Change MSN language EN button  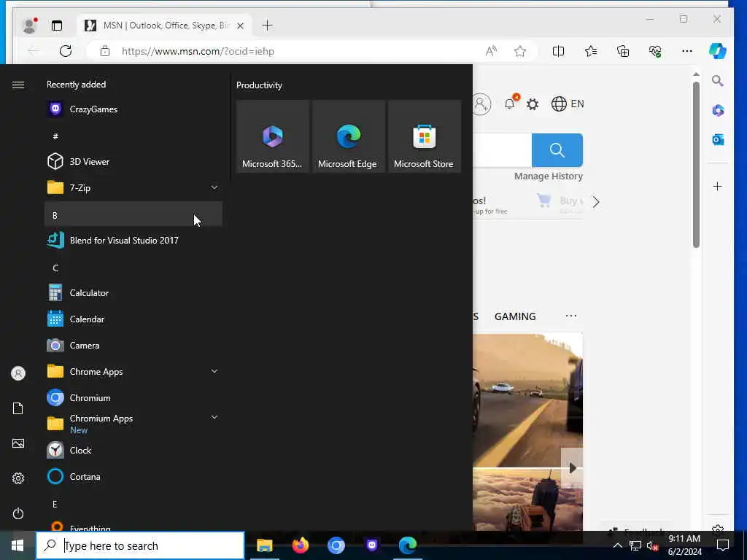[568, 104]
